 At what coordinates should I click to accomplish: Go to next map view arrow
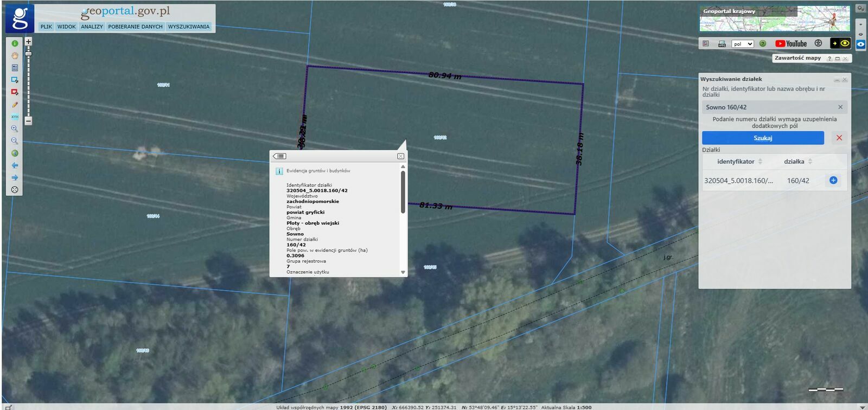coord(15,177)
